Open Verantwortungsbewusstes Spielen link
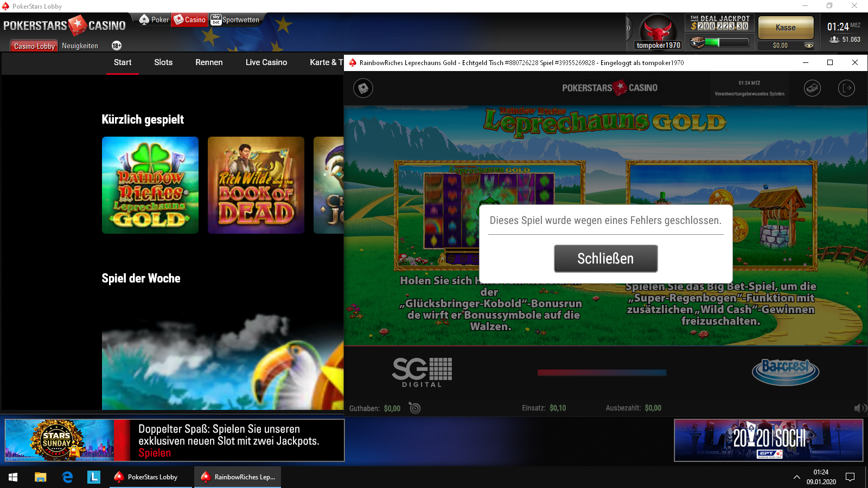 point(749,94)
